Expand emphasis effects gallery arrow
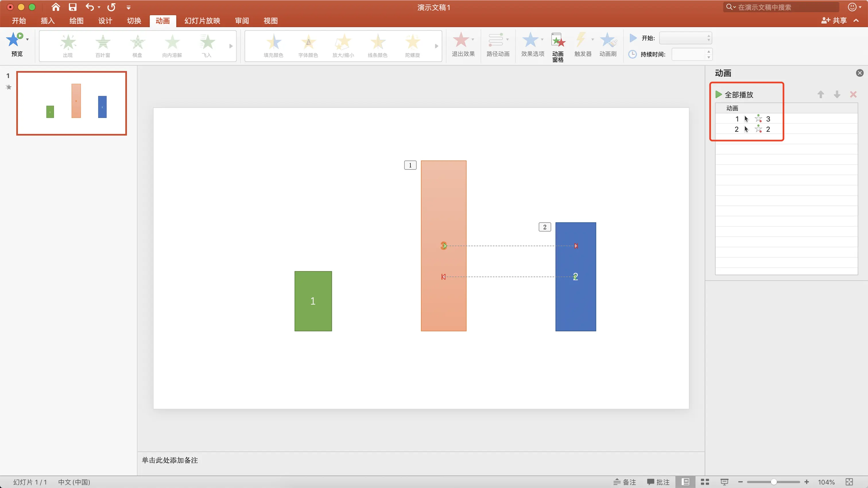This screenshot has width=868, height=488. (436, 46)
